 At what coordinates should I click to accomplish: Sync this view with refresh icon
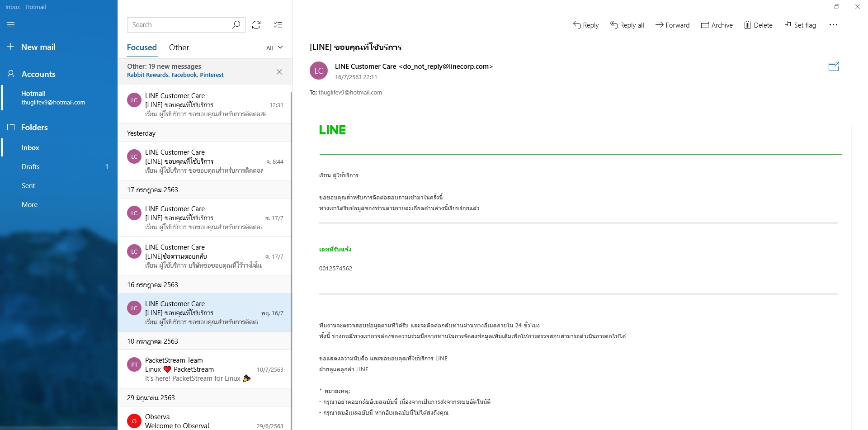(256, 25)
